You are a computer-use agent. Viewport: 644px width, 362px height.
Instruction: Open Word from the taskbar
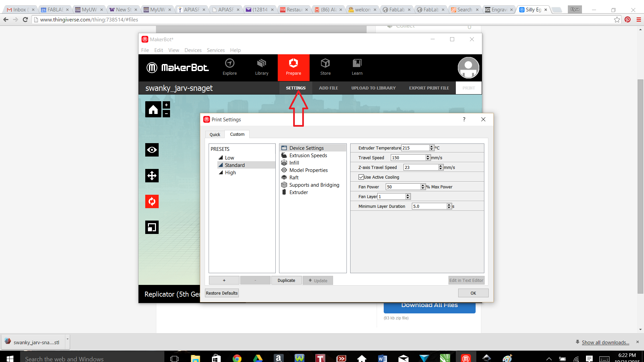click(382, 358)
